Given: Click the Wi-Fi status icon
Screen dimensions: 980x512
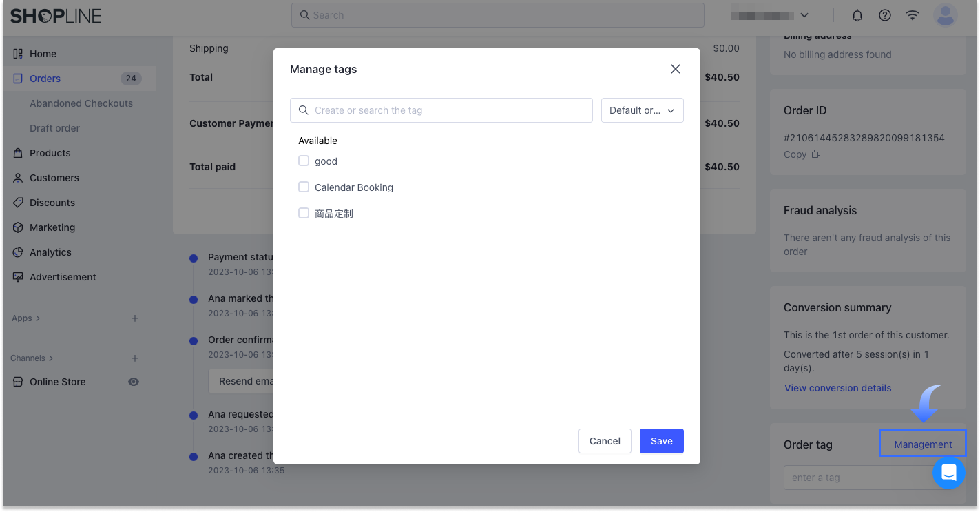Looking at the screenshot, I should click(913, 15).
